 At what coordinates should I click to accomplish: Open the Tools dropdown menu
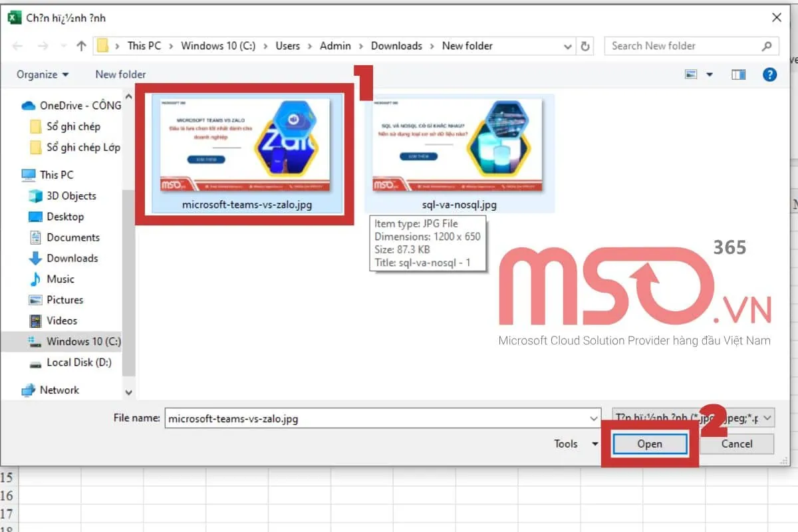[576, 444]
